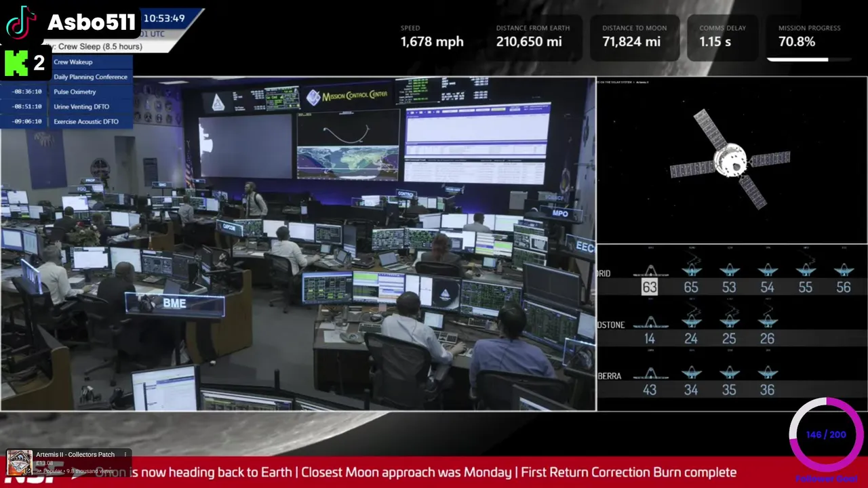Open the product card options menu
This screenshot has height=488, width=868.
coord(125,454)
